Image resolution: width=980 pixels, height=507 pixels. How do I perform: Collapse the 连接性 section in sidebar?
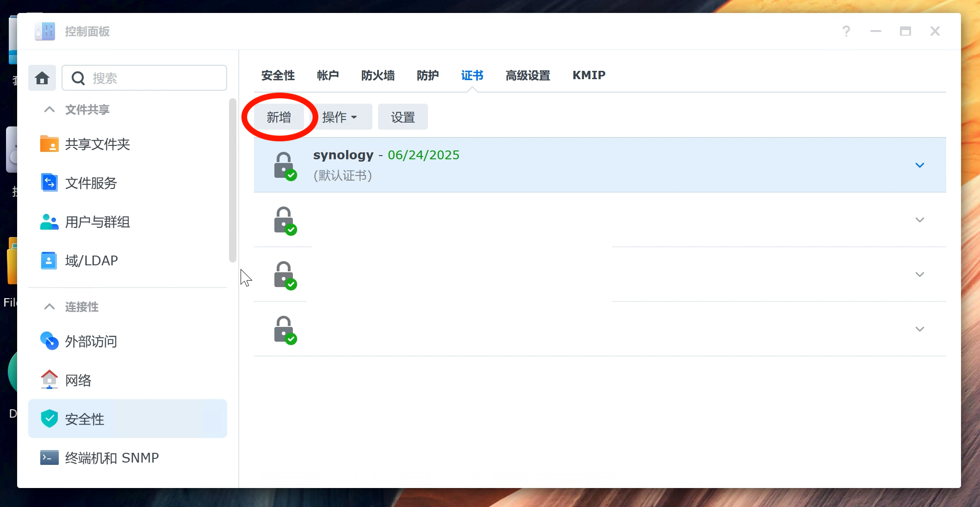click(x=50, y=307)
